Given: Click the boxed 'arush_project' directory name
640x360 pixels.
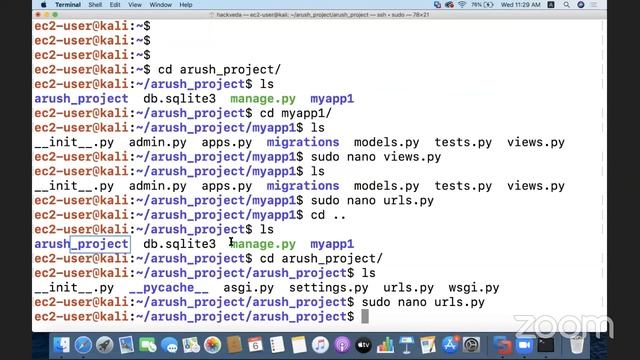Looking at the screenshot, I should click(x=81, y=244).
